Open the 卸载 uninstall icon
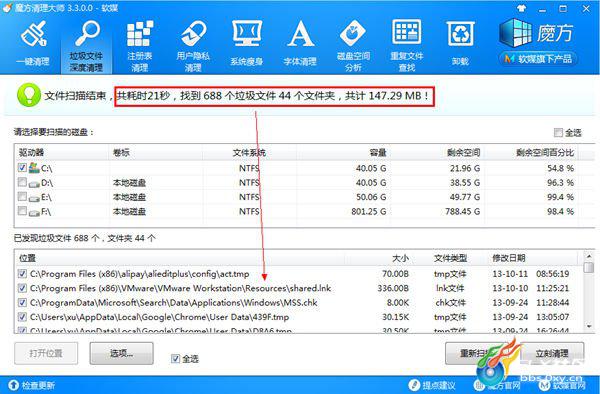This screenshot has height=394, width=600. pyautogui.click(x=460, y=34)
